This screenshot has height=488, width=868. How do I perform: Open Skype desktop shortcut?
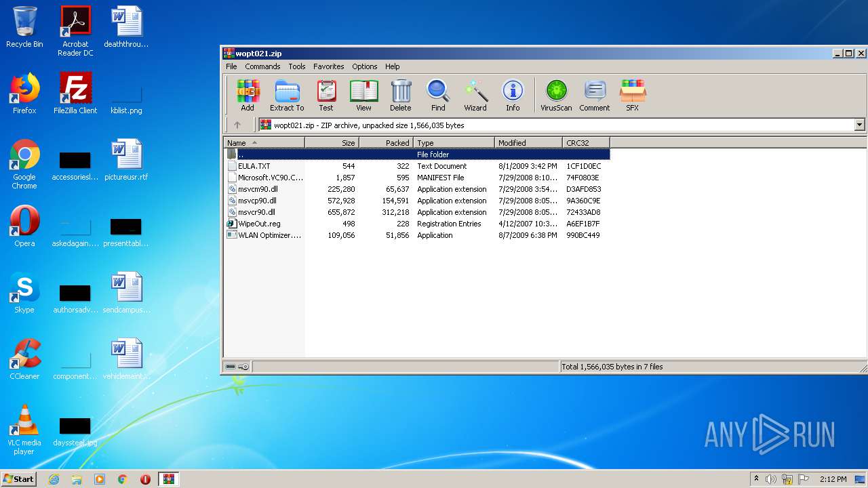24,293
